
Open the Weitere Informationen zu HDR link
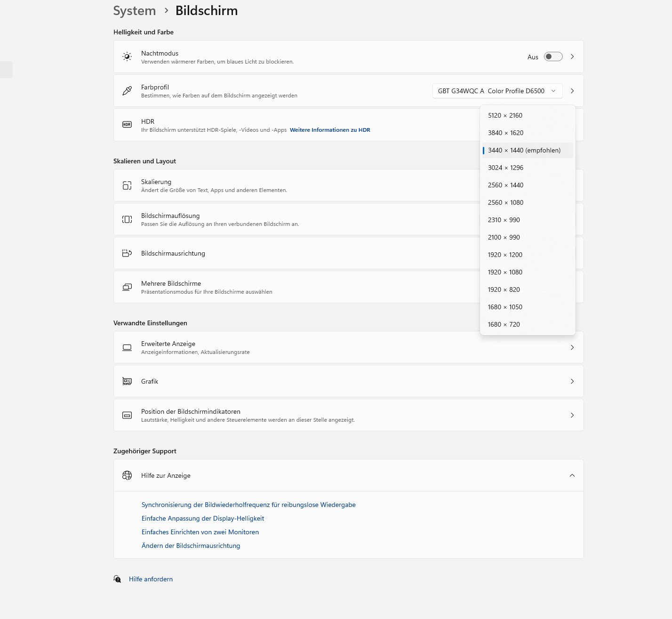coord(330,130)
